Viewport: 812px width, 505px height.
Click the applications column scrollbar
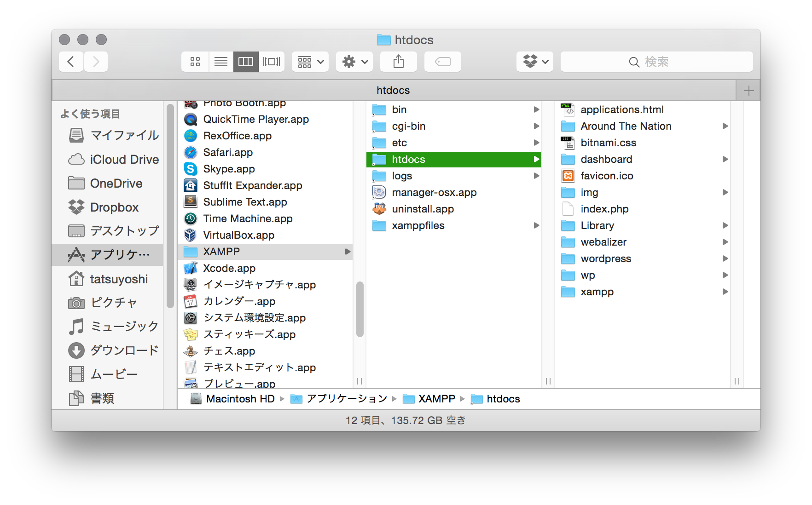click(x=360, y=309)
